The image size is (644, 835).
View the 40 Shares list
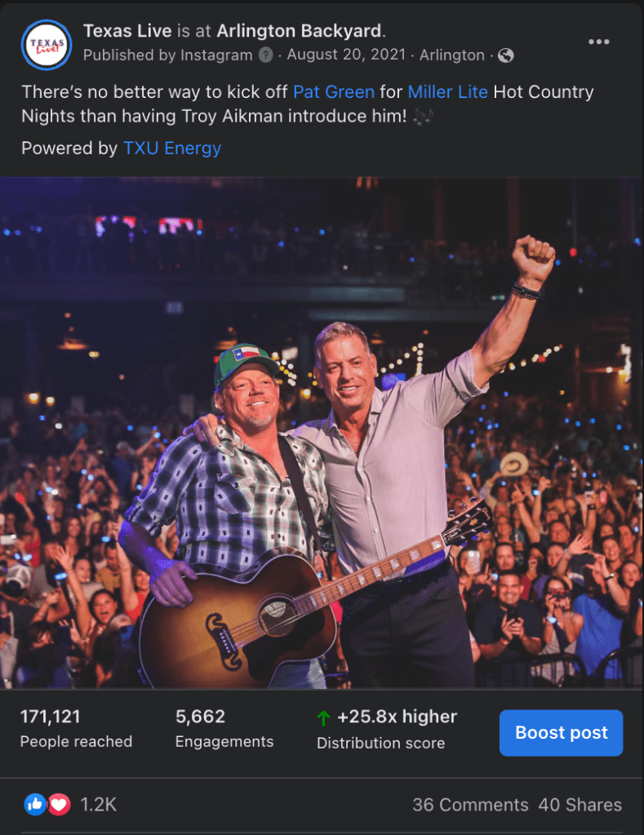tap(580, 805)
